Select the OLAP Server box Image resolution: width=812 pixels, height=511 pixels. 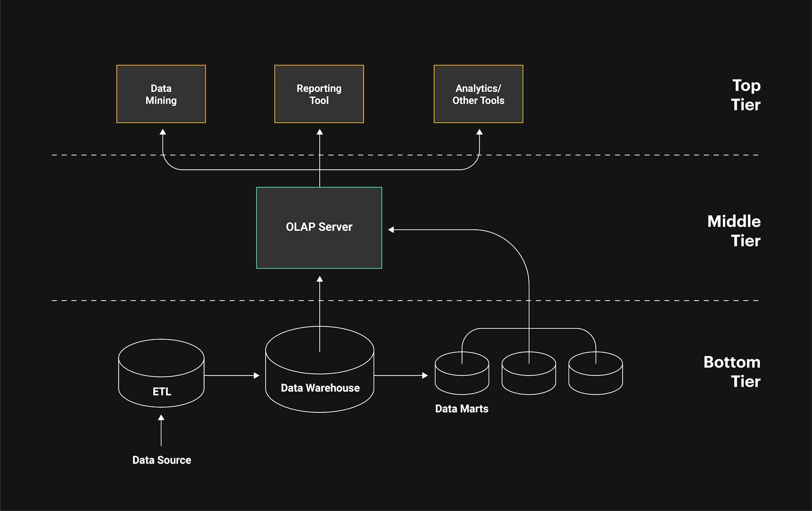pos(319,227)
